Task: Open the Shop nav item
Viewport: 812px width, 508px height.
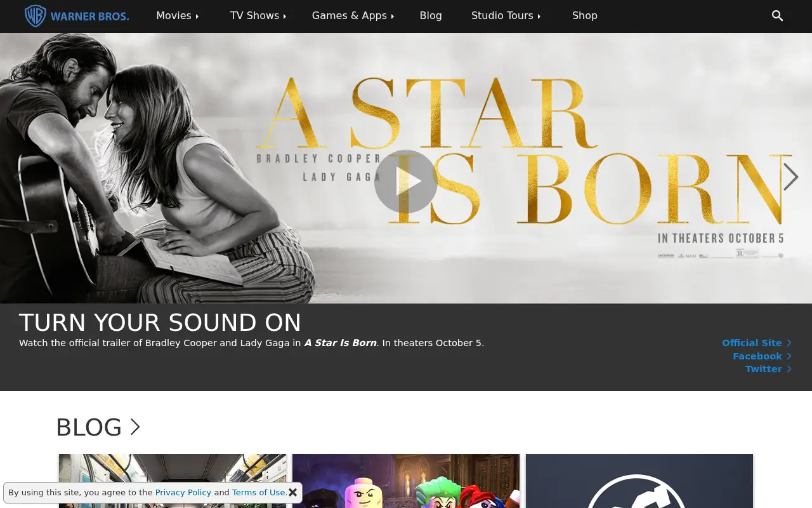Action: coord(585,16)
